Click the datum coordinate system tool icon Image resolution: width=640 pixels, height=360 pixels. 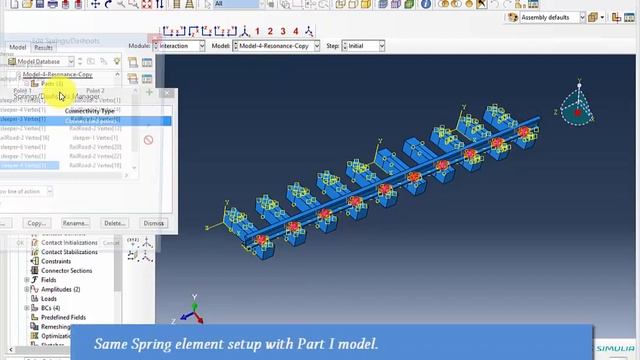pyautogui.click(x=146, y=243)
